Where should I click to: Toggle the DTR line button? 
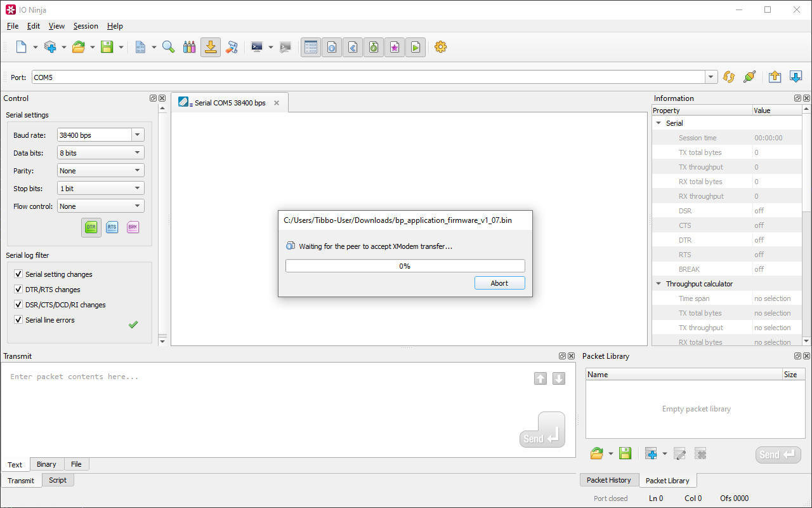point(91,227)
